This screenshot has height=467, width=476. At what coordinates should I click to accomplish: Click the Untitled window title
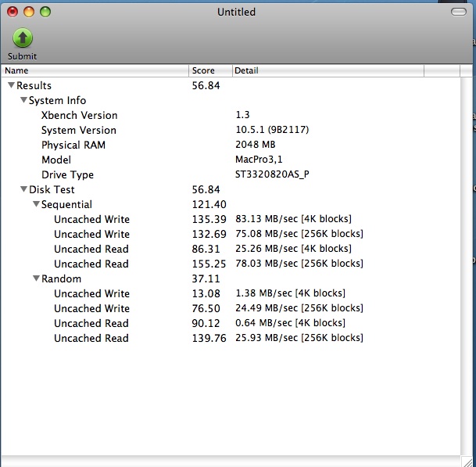237,13
